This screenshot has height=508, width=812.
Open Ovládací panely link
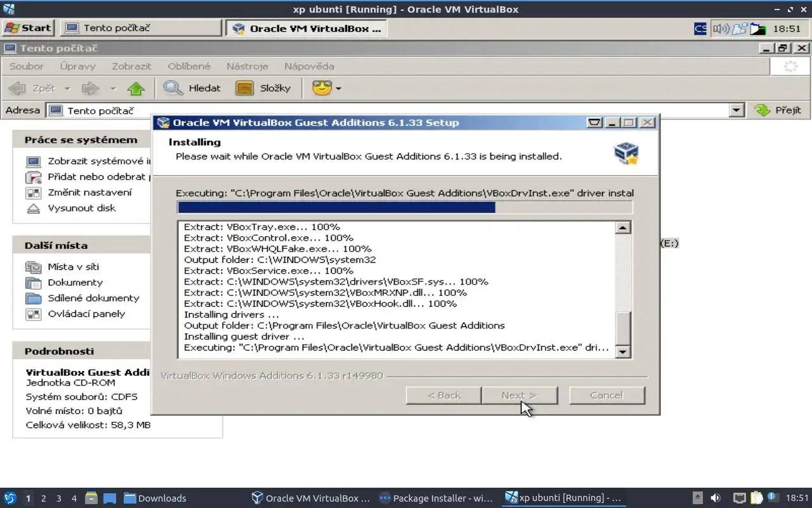pos(75,314)
